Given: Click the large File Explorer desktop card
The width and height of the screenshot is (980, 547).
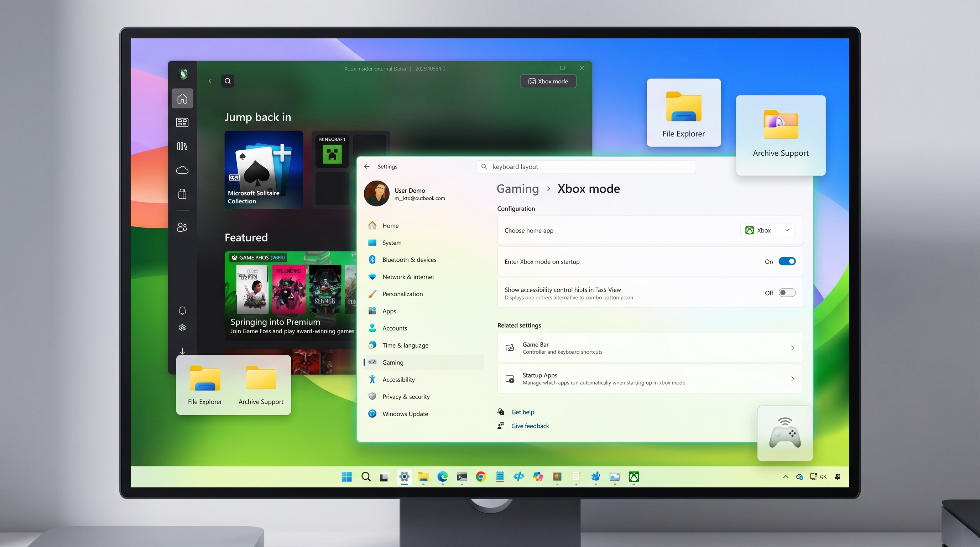Looking at the screenshot, I should click(x=684, y=113).
